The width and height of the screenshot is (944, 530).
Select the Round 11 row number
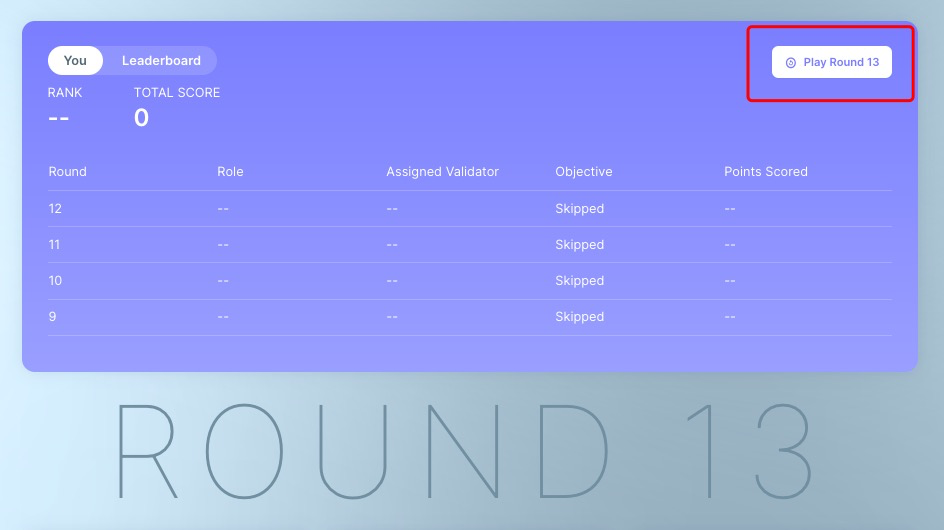click(55, 245)
